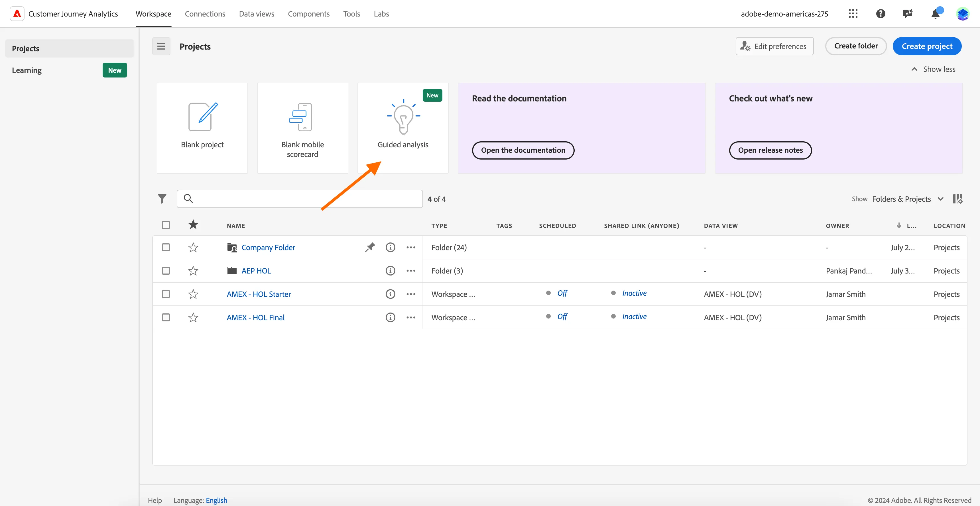Star the Company Folder as favorite
The width and height of the screenshot is (980, 506).
coord(193,247)
